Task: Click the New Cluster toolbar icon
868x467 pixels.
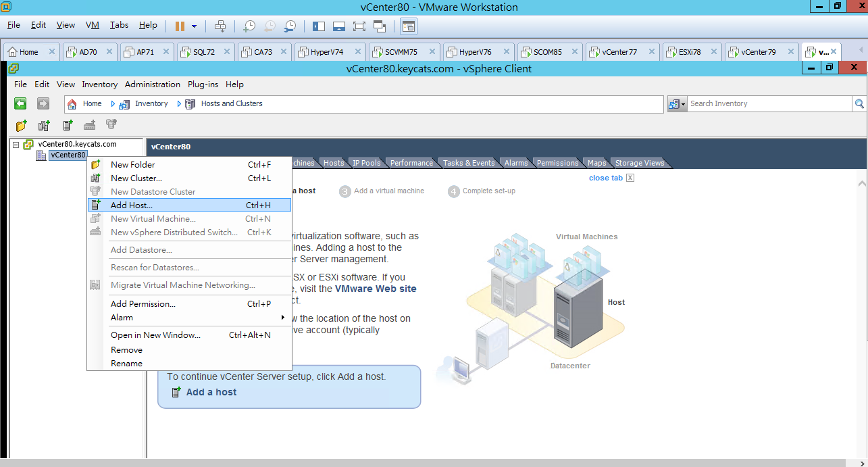Action: (x=45, y=125)
